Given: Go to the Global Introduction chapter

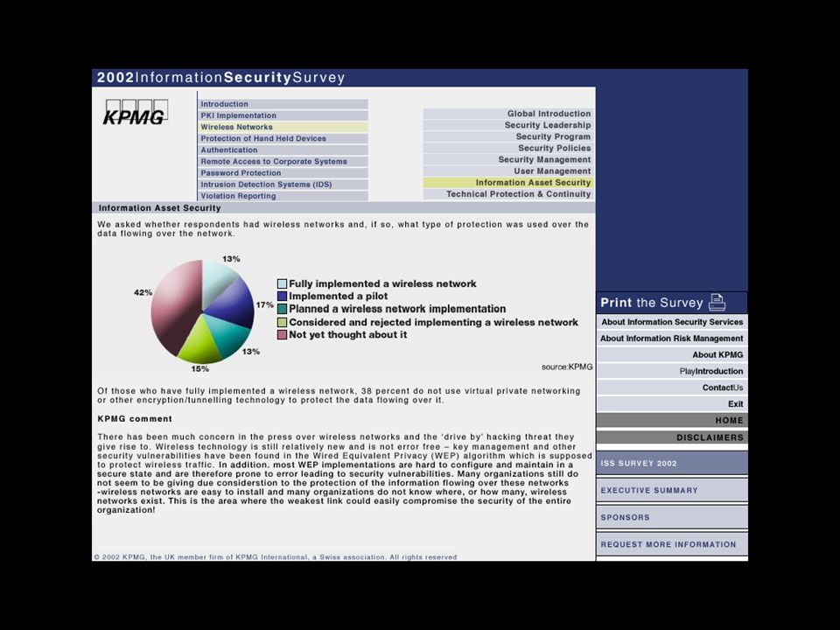Looking at the screenshot, I should point(507,114).
